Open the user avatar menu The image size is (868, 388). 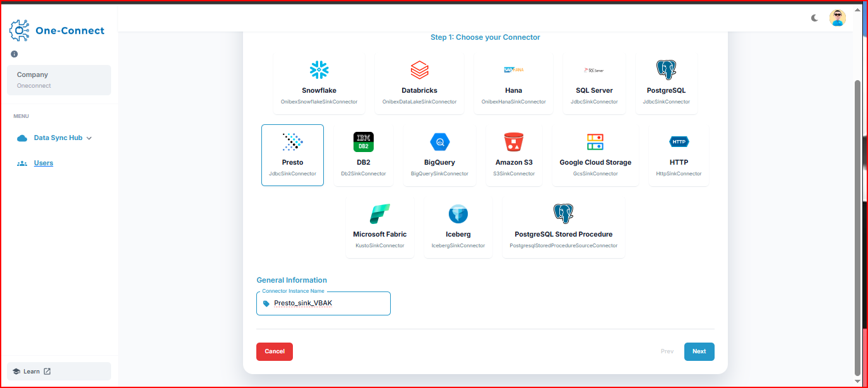tap(837, 18)
